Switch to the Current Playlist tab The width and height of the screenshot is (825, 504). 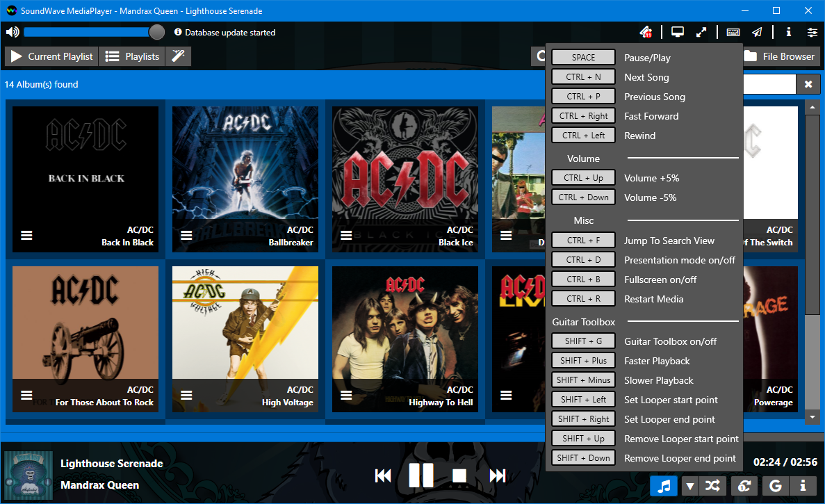click(x=51, y=56)
